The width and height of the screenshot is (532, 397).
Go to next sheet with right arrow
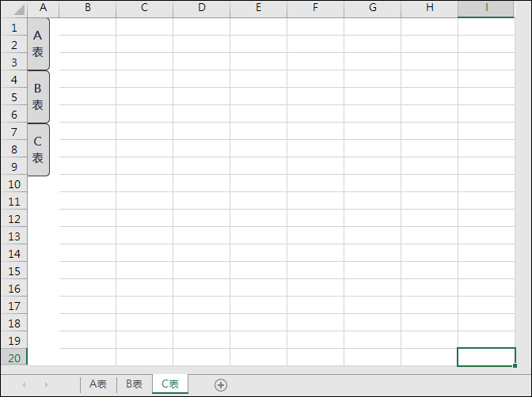pos(47,384)
